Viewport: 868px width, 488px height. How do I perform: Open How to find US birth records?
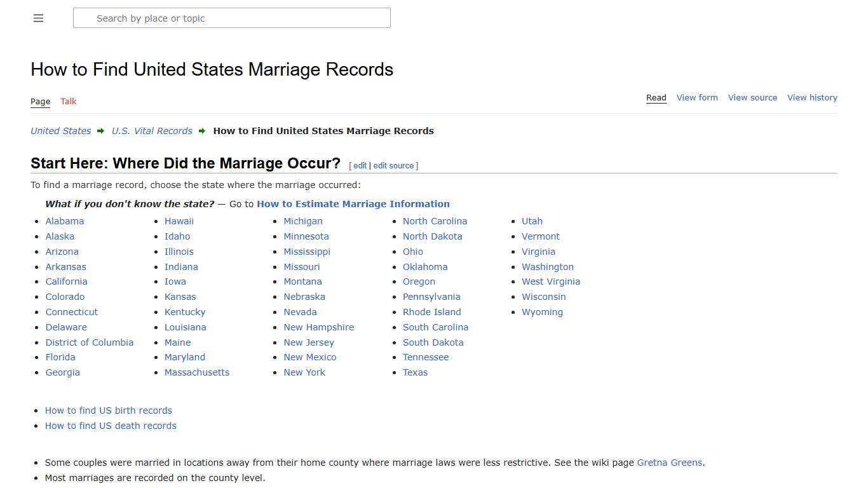click(108, 410)
